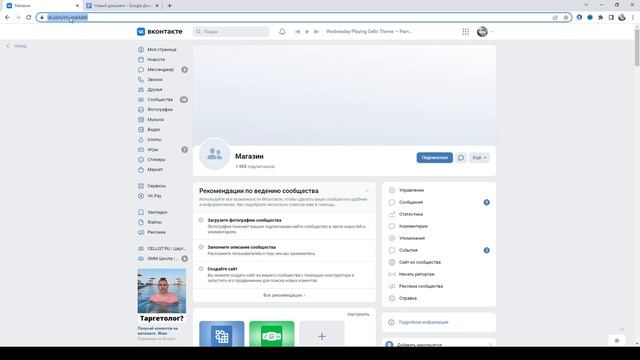Play the current music track
This screenshot has height=360, width=640.
[x=307, y=31]
